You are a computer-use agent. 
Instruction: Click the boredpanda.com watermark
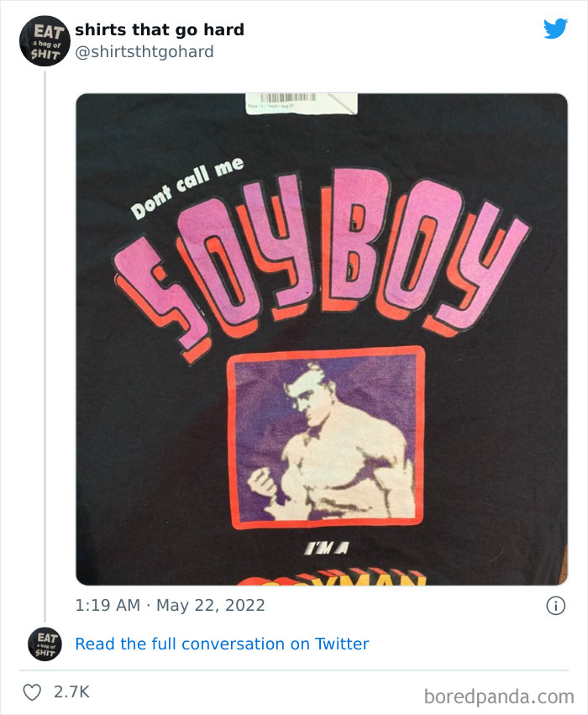click(x=499, y=697)
